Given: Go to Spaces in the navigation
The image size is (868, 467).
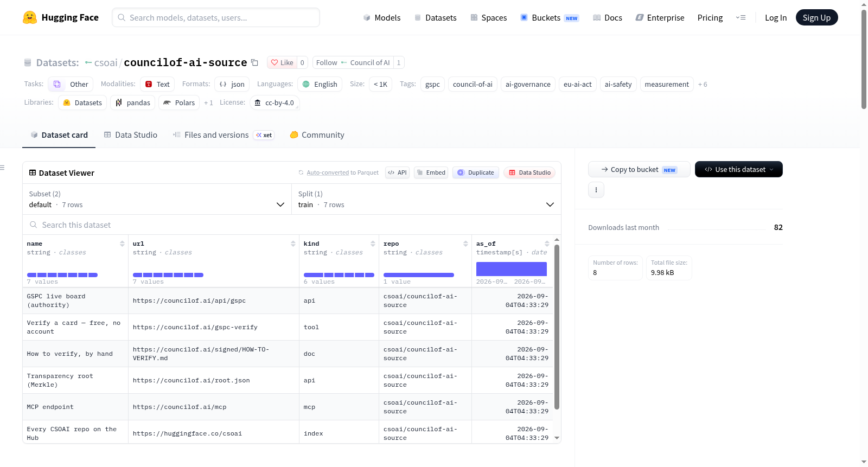Looking at the screenshot, I should 489,17.
